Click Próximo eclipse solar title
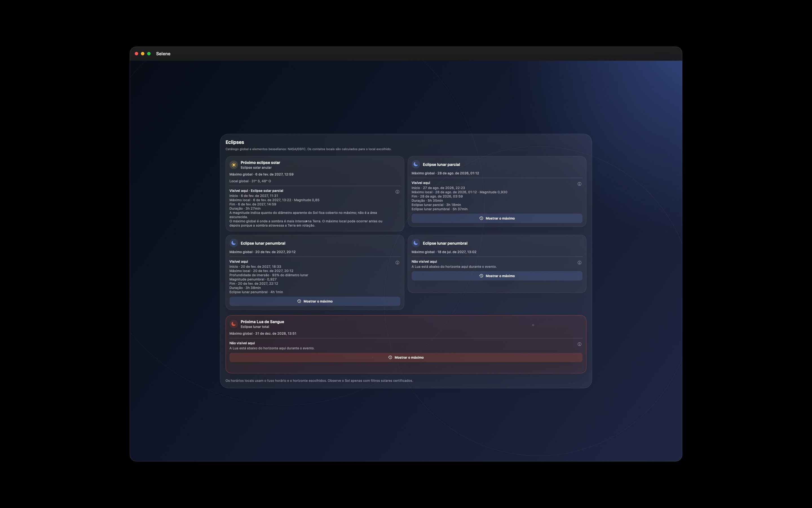This screenshot has height=508, width=812. tap(261, 163)
